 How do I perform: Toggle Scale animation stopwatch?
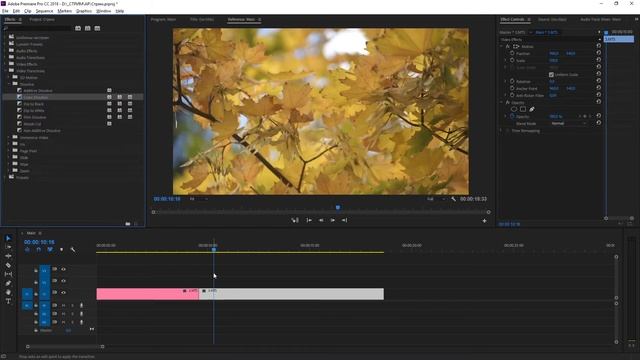coord(512,60)
